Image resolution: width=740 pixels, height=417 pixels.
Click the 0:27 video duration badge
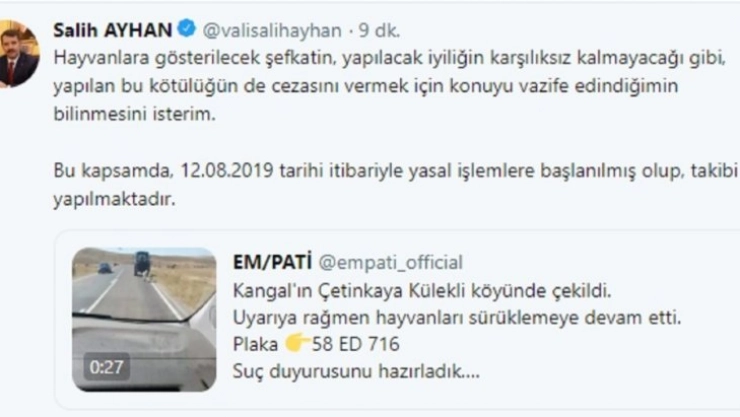click(x=107, y=367)
